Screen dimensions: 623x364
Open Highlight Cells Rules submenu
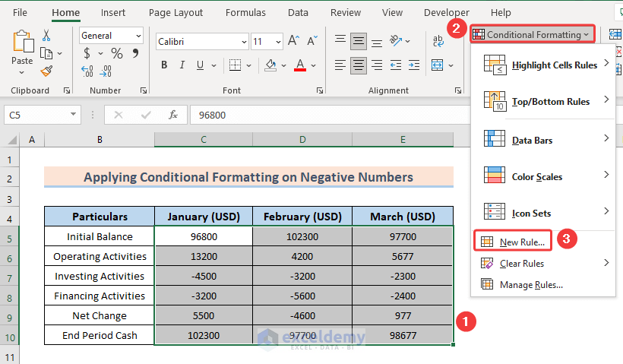tap(543, 65)
